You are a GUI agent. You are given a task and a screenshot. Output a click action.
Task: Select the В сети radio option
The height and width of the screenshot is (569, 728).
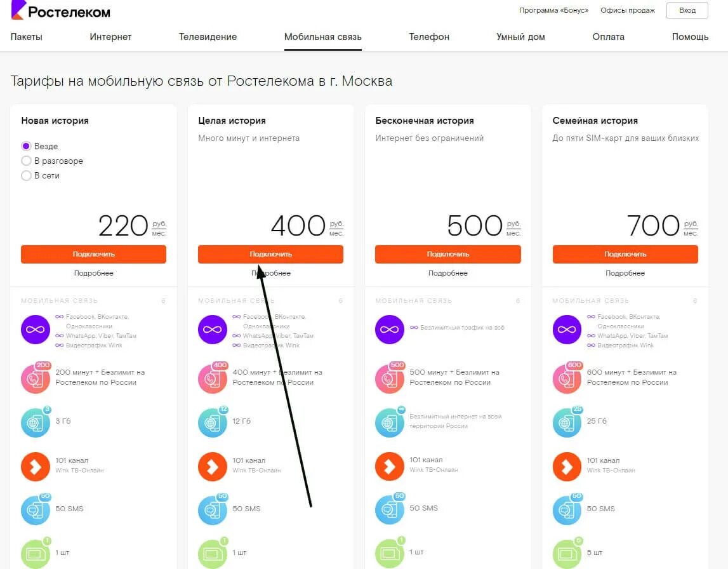coord(26,175)
